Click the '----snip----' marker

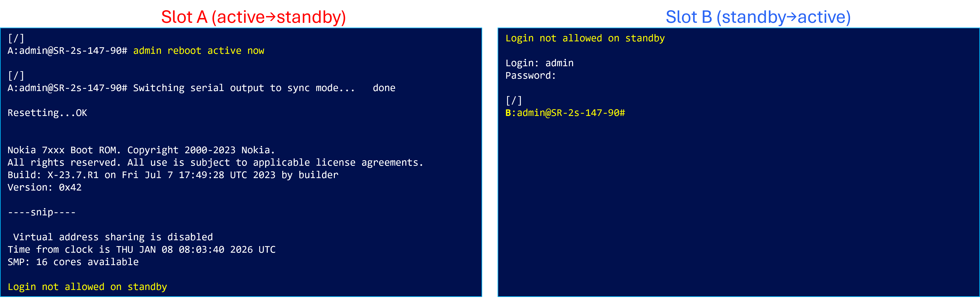coord(41,212)
